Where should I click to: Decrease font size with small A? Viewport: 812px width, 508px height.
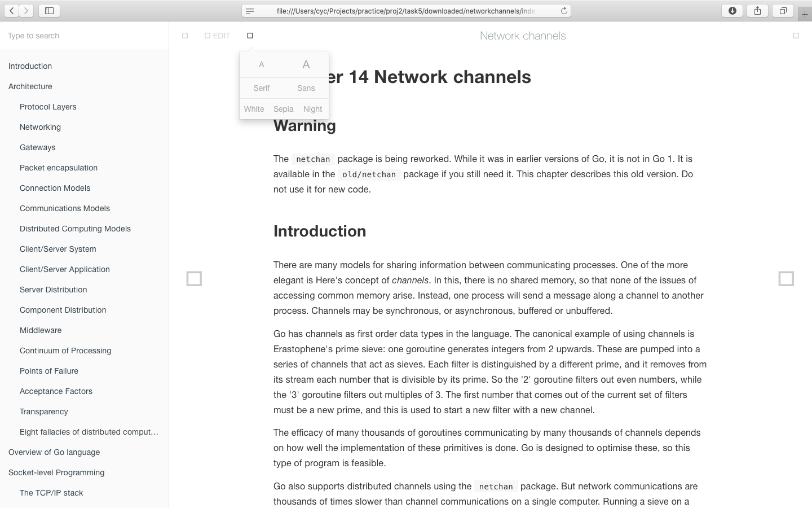pyautogui.click(x=262, y=64)
